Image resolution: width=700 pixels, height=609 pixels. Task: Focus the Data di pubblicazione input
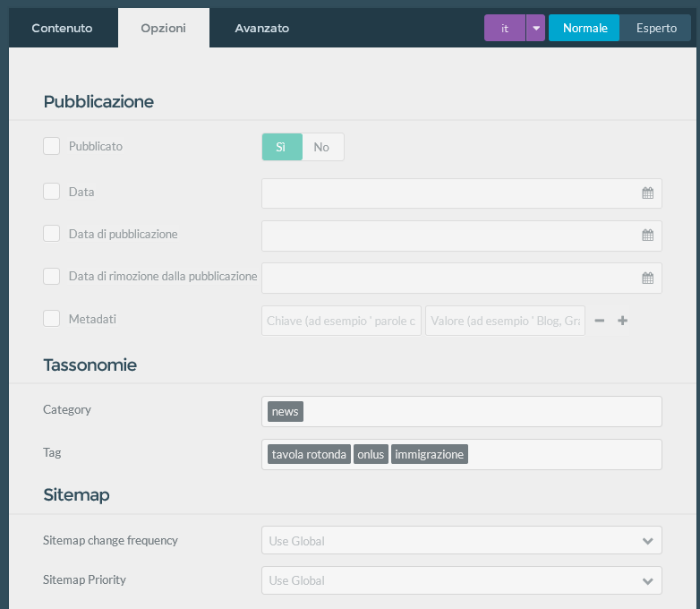tap(462, 236)
